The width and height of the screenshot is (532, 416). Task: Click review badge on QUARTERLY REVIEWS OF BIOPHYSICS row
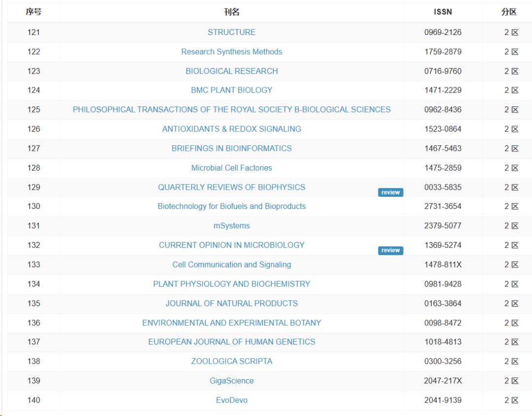pos(391,192)
